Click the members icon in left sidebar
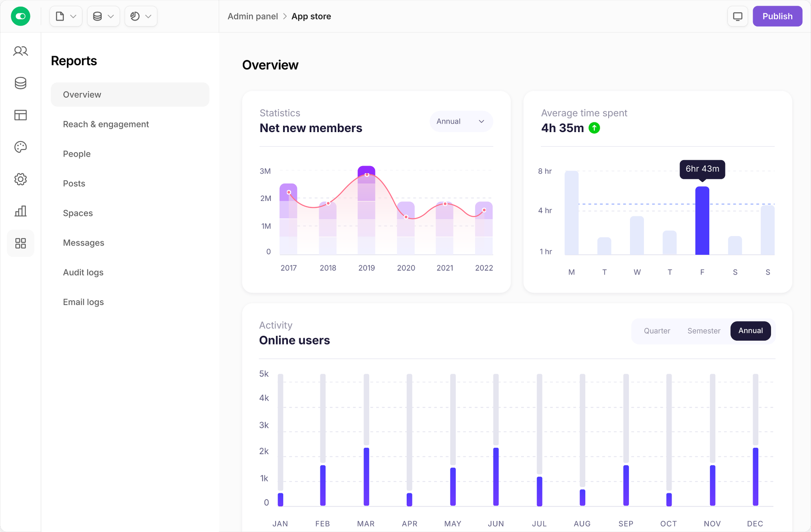Image resolution: width=811 pixels, height=532 pixels. (20, 51)
